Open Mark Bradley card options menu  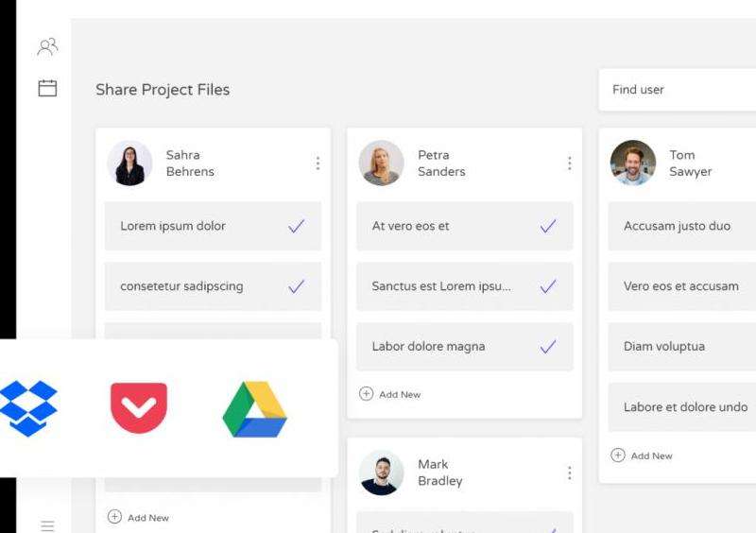[570, 473]
